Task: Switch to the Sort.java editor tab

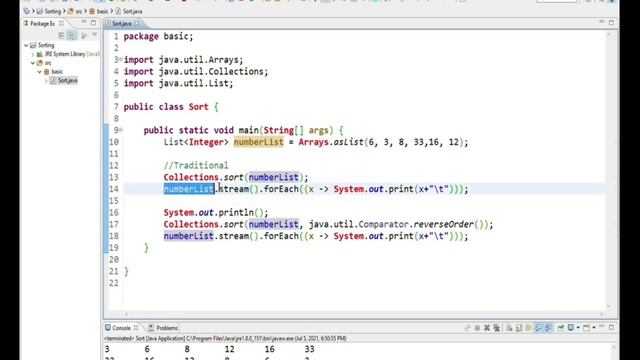Action: 121,24
